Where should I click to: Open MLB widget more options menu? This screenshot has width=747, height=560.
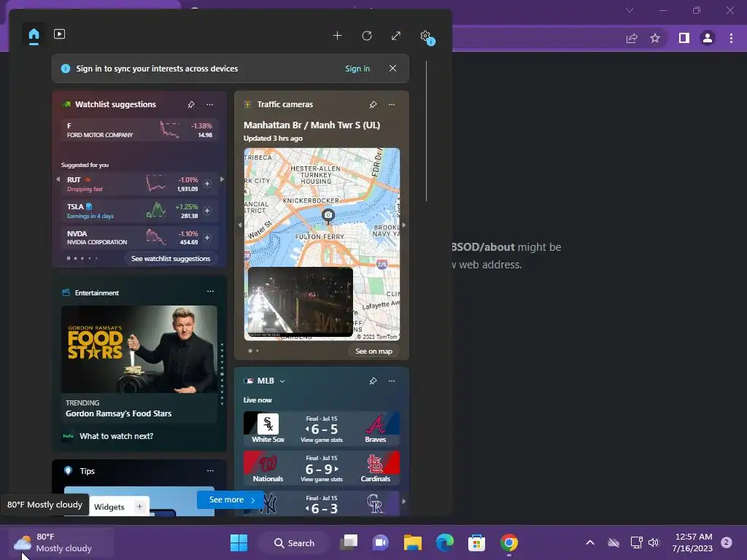(392, 381)
